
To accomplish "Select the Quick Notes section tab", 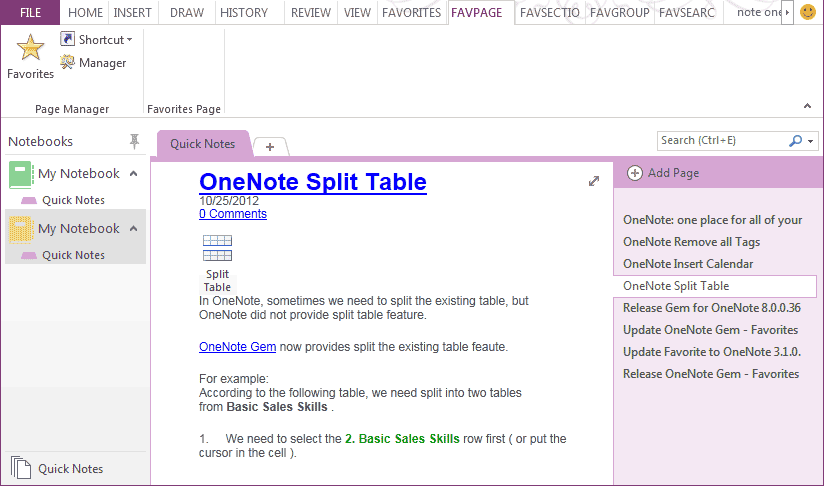I will click(x=202, y=143).
